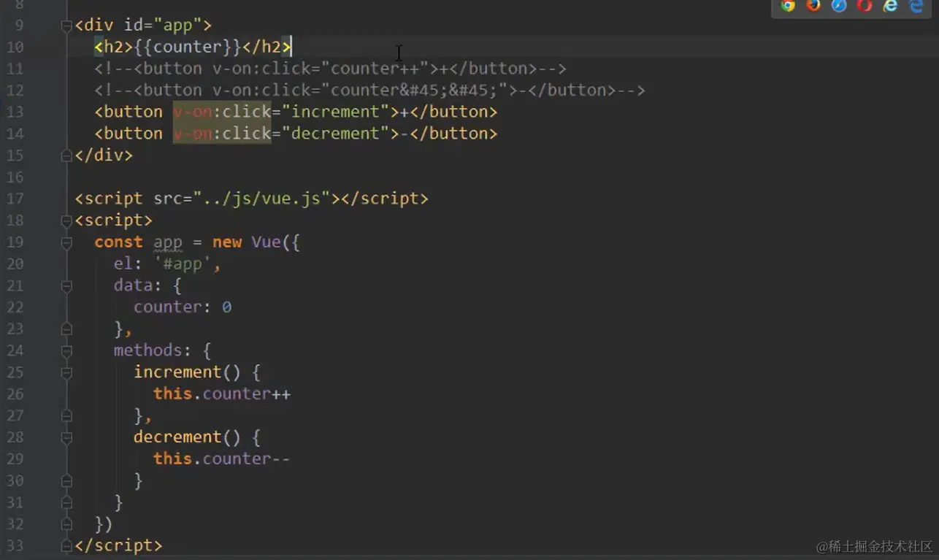Click the fold end marker at closing </script> on line 33
This screenshot has height=560, width=939.
tap(66, 545)
